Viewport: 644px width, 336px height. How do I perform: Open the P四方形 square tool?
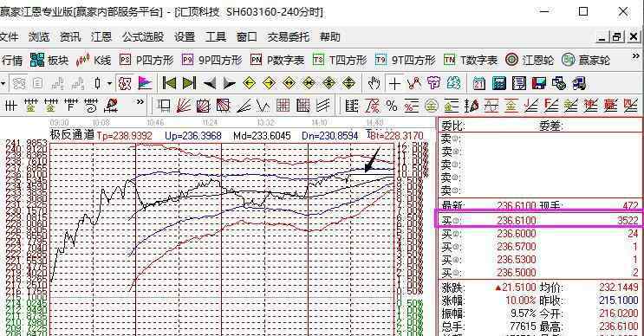tap(146, 61)
